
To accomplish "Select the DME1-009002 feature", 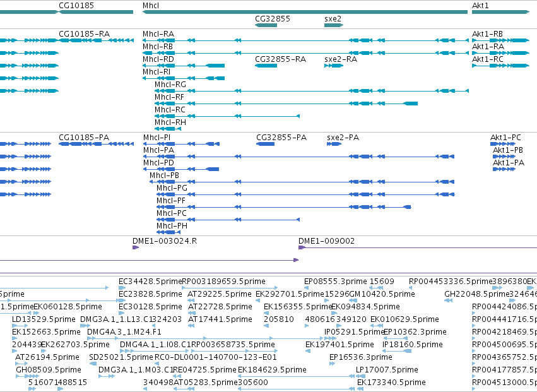I will point(418,247).
